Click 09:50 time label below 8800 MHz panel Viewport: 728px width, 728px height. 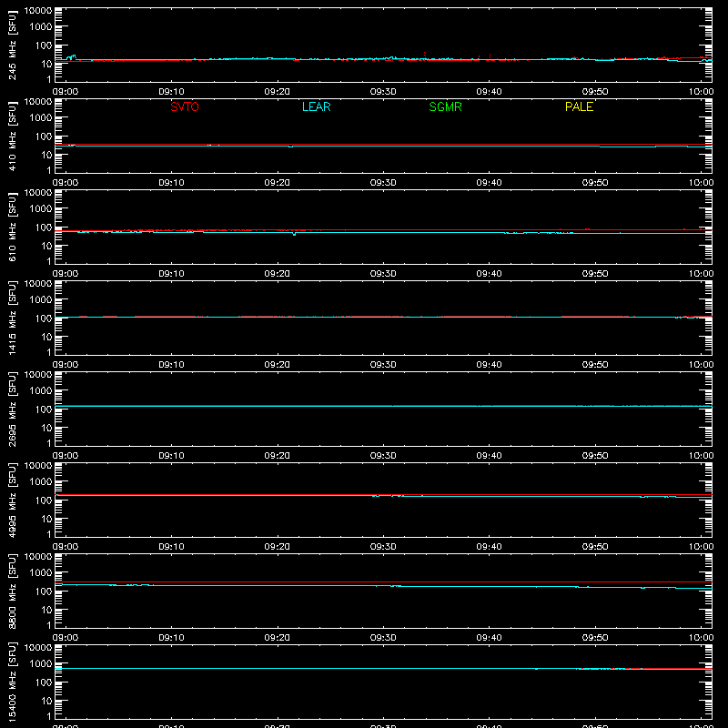click(x=595, y=638)
